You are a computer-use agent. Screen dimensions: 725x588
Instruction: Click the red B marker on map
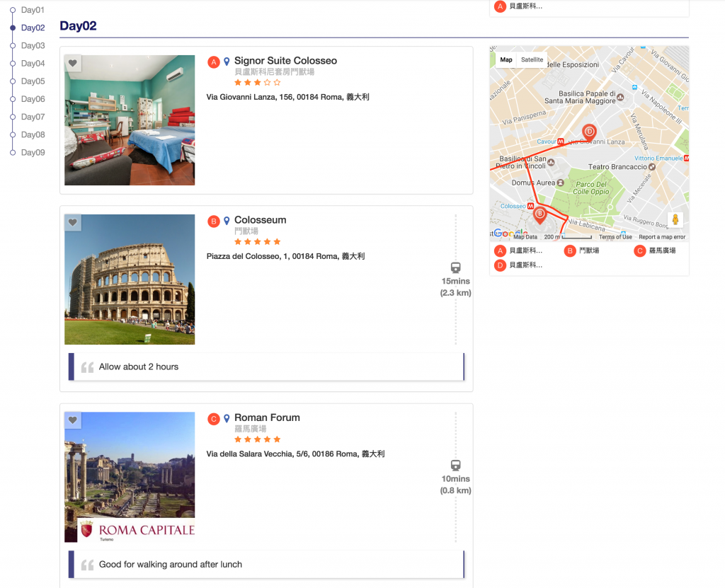pos(540,214)
